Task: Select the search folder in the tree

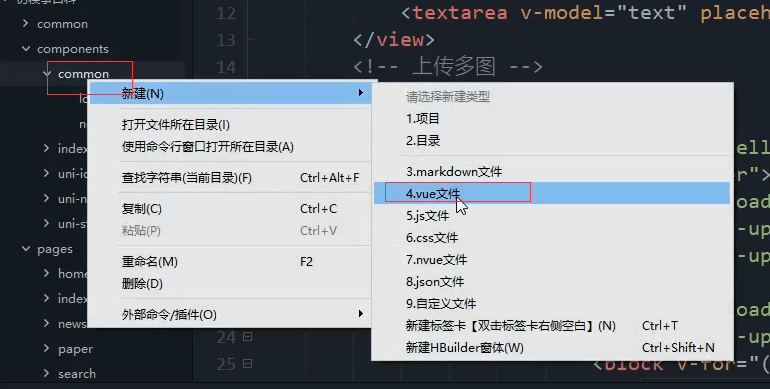Action: pyautogui.click(x=77, y=374)
